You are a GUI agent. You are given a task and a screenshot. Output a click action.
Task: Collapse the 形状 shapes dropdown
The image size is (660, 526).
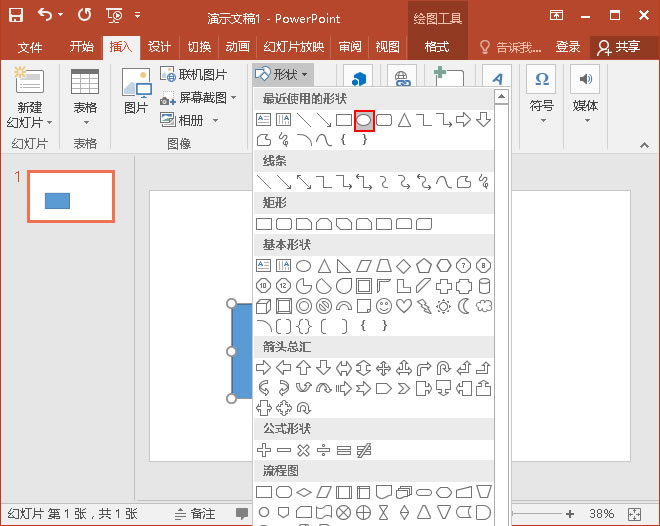tap(282, 75)
